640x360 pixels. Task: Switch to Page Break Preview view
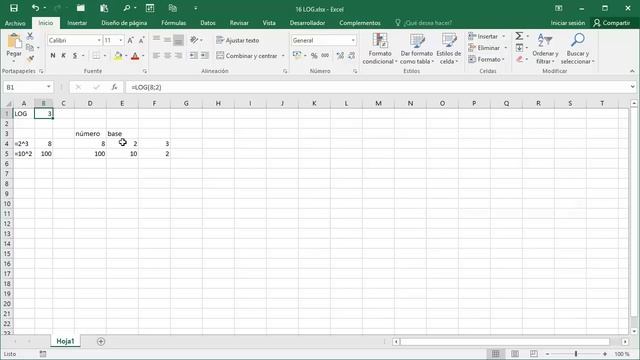click(x=533, y=354)
